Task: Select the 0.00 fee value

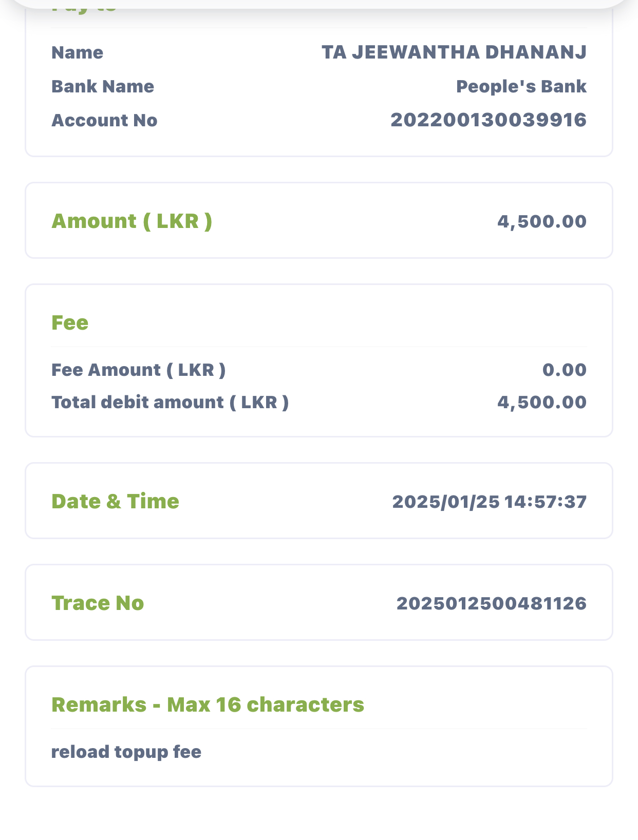Action: pos(564,370)
